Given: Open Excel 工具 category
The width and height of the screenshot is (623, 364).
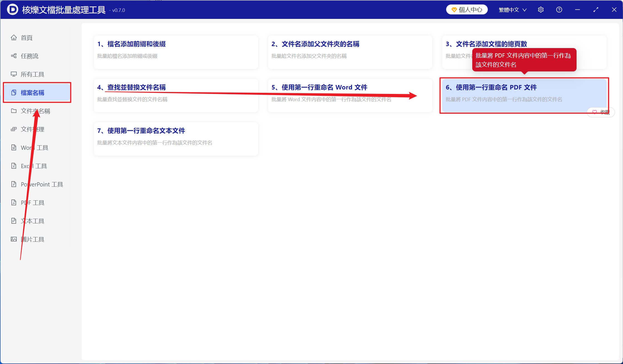Looking at the screenshot, I should 37,166.
